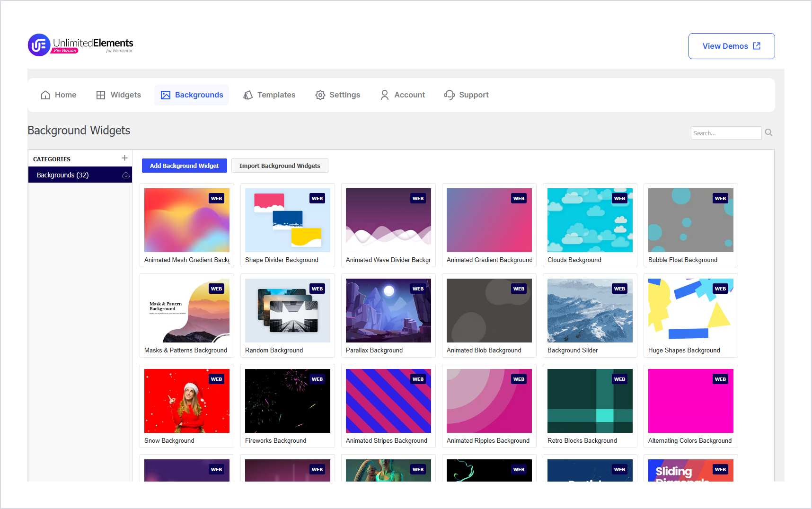Click the 'Clouds Background' label

574,260
